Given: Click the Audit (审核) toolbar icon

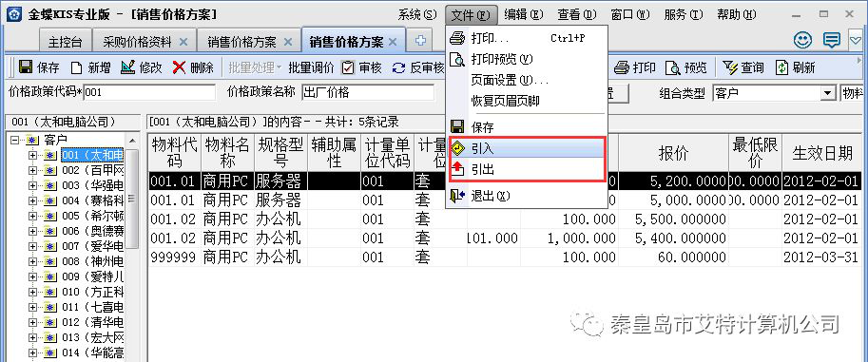Looking at the screenshot, I should pos(348,67).
